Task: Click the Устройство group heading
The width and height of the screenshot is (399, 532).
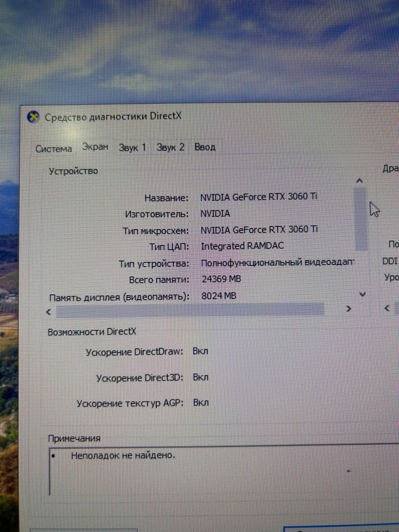Action: [74, 171]
